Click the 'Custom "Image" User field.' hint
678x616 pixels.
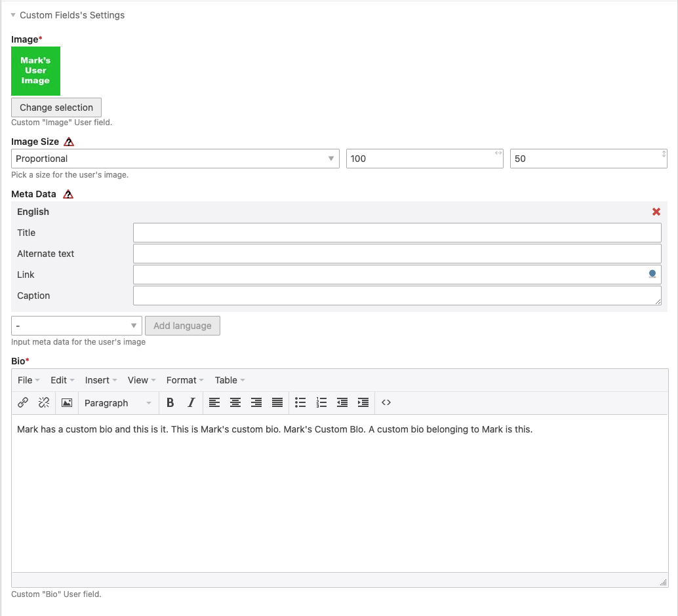click(62, 123)
